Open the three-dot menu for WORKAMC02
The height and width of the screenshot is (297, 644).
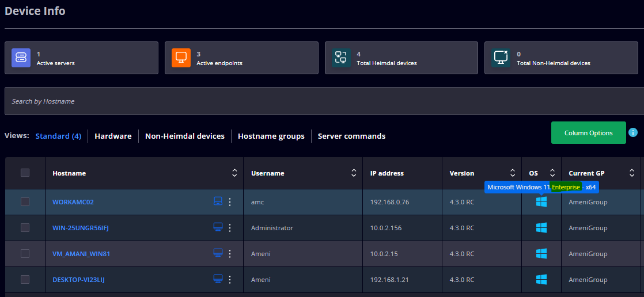(x=230, y=202)
